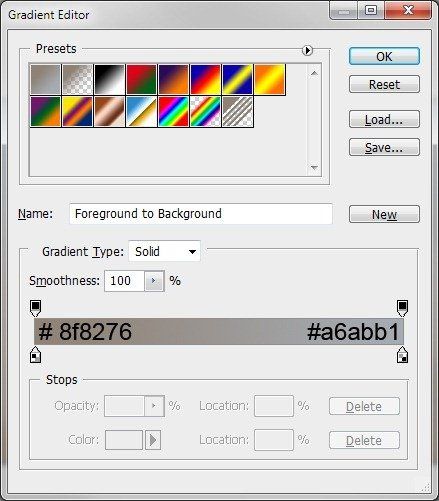Select the right color stop #a6abb1
The width and height of the screenshot is (439, 501).
coord(402,355)
